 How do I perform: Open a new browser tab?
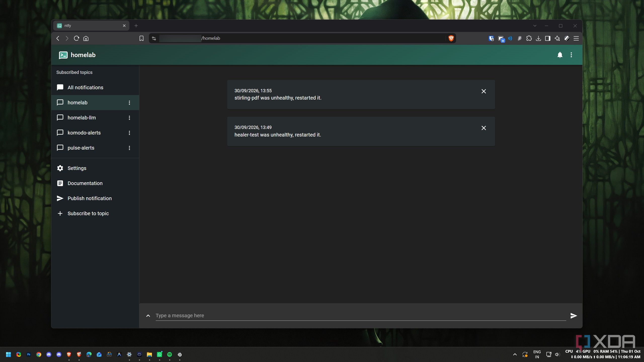click(x=136, y=26)
